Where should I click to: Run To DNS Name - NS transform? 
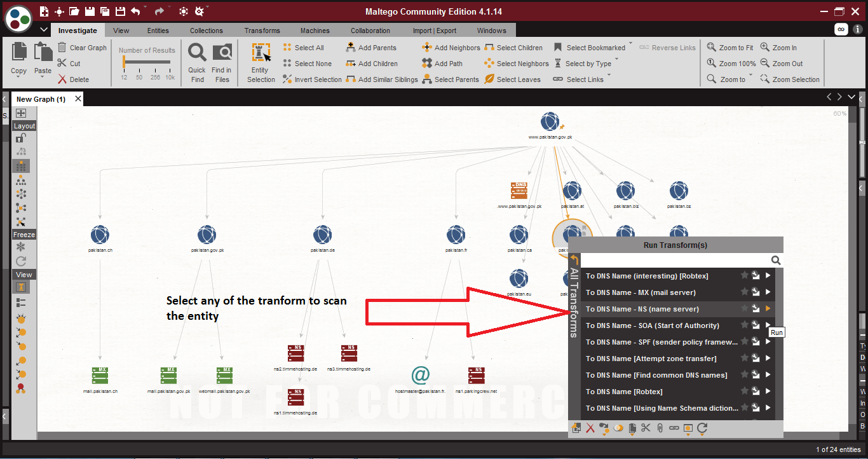click(768, 309)
